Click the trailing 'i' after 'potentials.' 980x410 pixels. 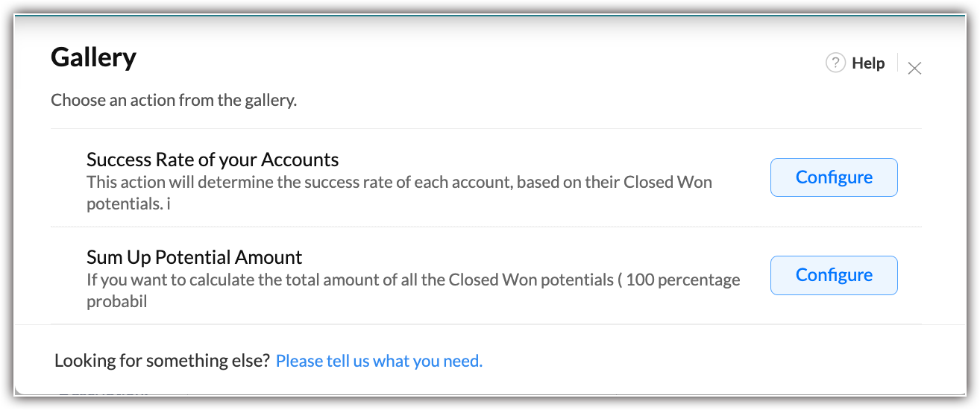pos(169,204)
